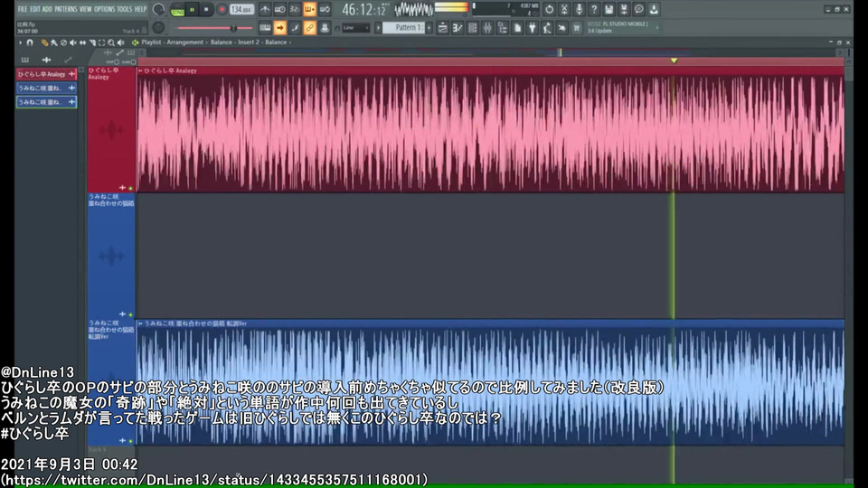Select the zoom magnifier tool
868x488 pixels.
[111, 42]
